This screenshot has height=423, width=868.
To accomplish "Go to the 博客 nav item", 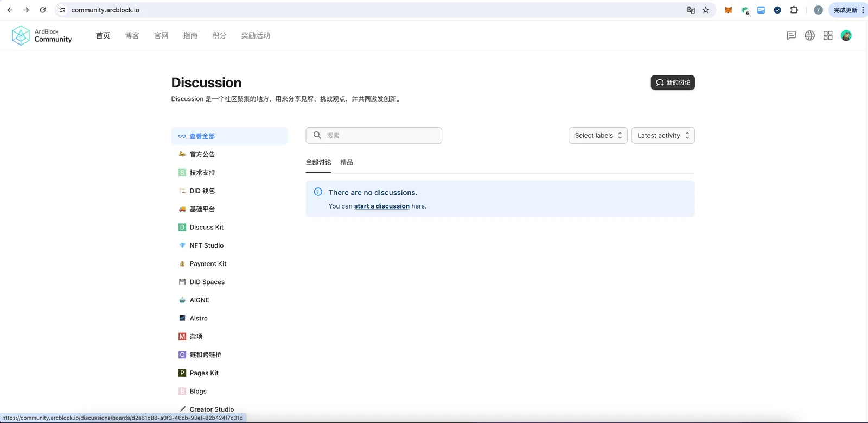I will point(132,35).
